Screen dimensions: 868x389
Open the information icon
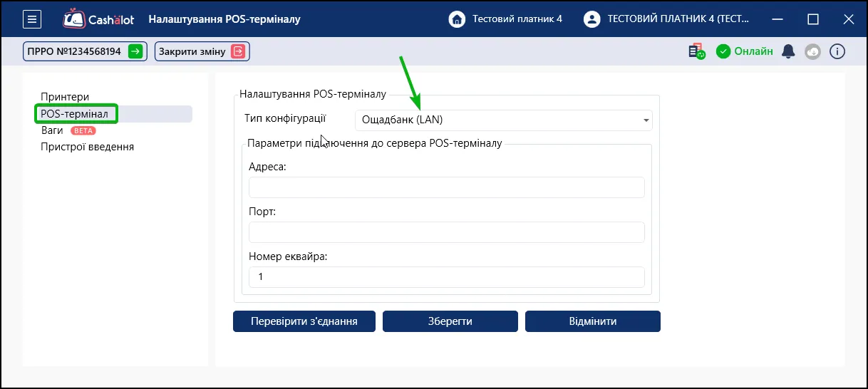click(x=837, y=51)
